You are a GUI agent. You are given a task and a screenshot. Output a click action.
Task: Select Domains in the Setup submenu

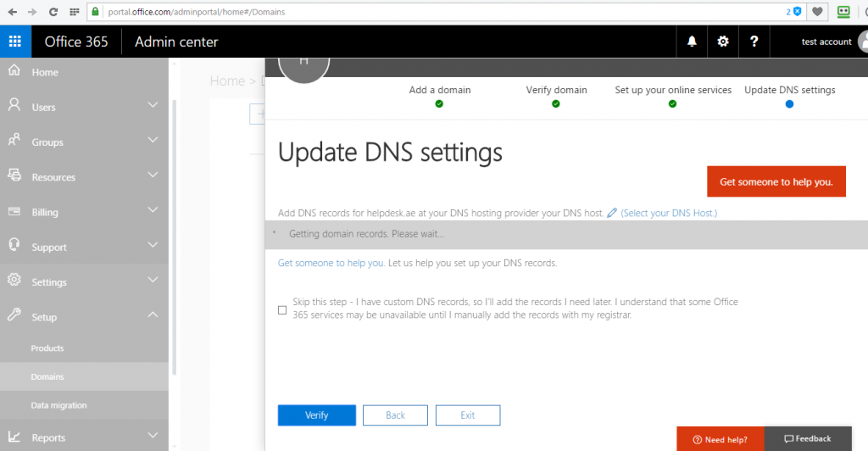click(84, 377)
